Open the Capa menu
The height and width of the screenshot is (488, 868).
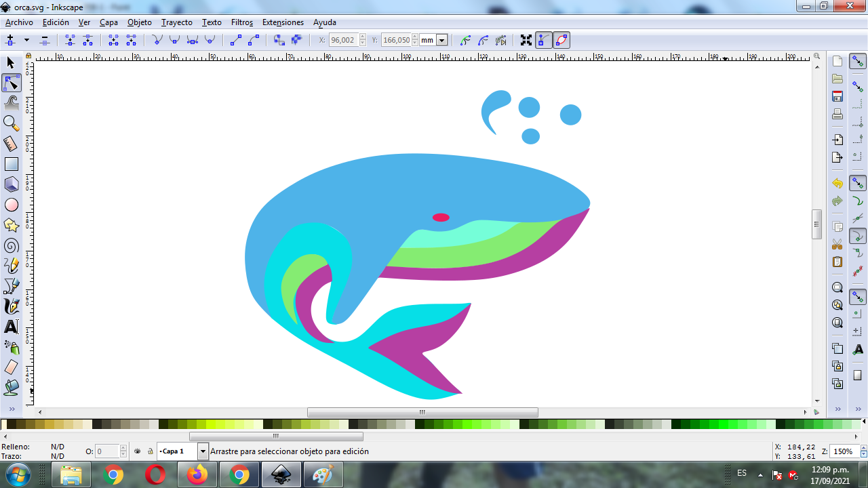click(x=108, y=22)
